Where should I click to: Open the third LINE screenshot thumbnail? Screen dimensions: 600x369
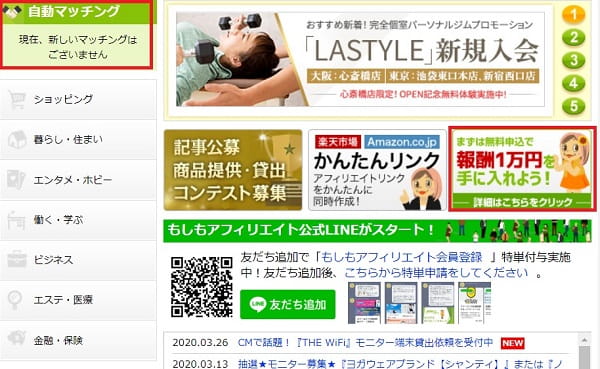tap(437, 303)
